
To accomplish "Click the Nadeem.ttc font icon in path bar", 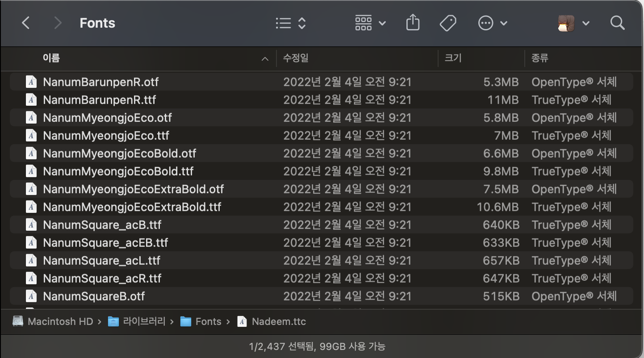I will [242, 321].
